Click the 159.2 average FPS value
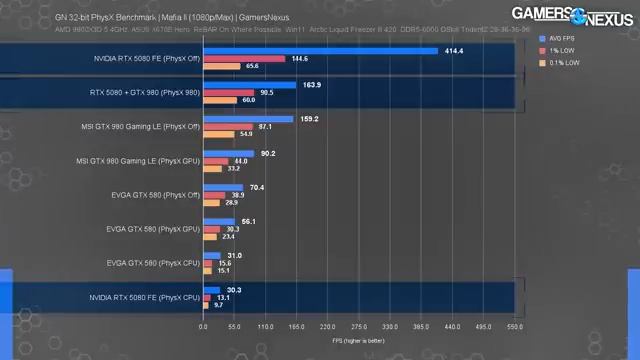The height and width of the screenshot is (360, 640). [x=309, y=119]
